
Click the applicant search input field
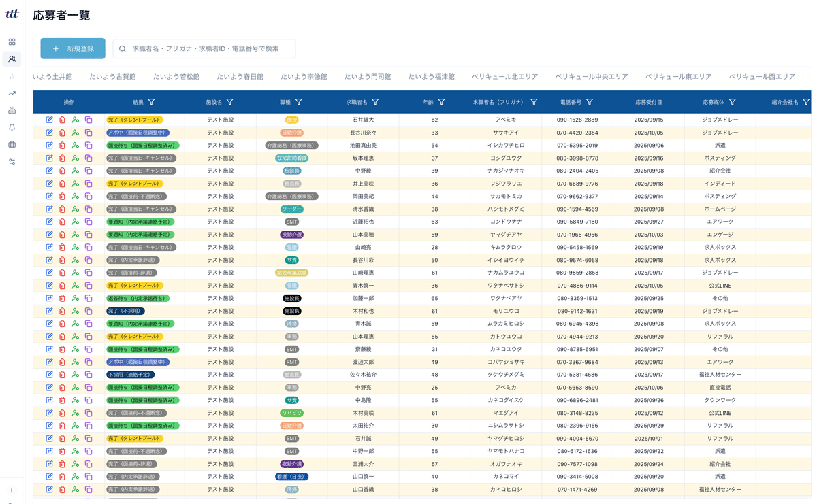204,48
